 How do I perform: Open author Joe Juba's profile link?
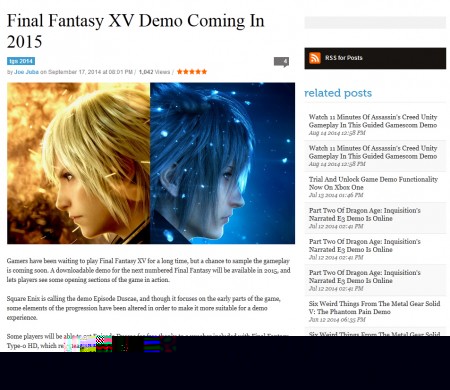[26, 72]
